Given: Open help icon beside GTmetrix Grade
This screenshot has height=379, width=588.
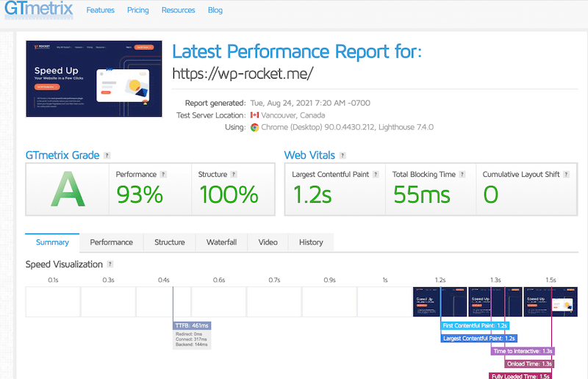Looking at the screenshot, I should pyautogui.click(x=107, y=155).
